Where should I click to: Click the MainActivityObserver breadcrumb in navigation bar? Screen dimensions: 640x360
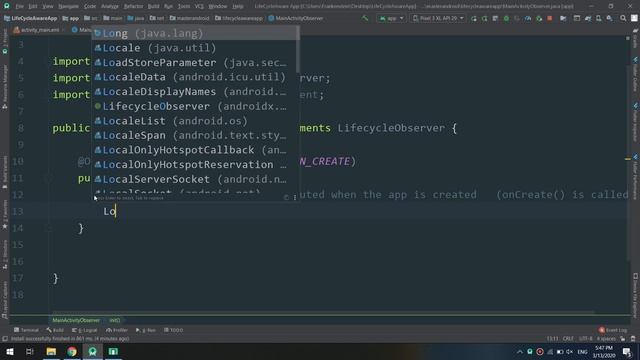pyautogui.click(x=296, y=18)
